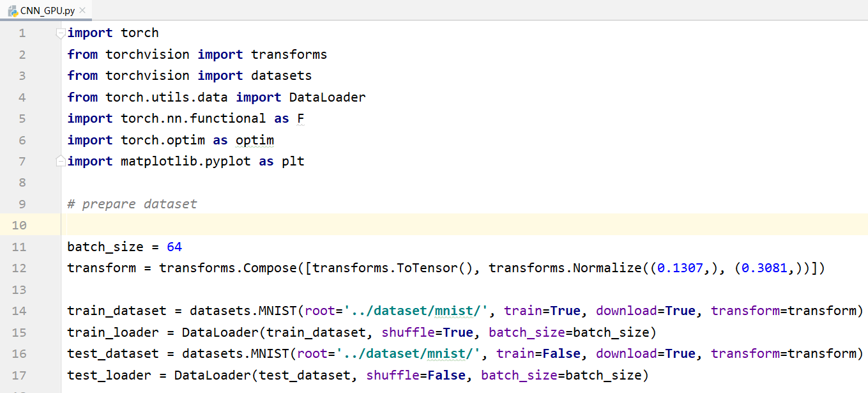Click the Python file icon on the CNN_GPU.py tab
The height and width of the screenshot is (393, 868).
[12, 10]
